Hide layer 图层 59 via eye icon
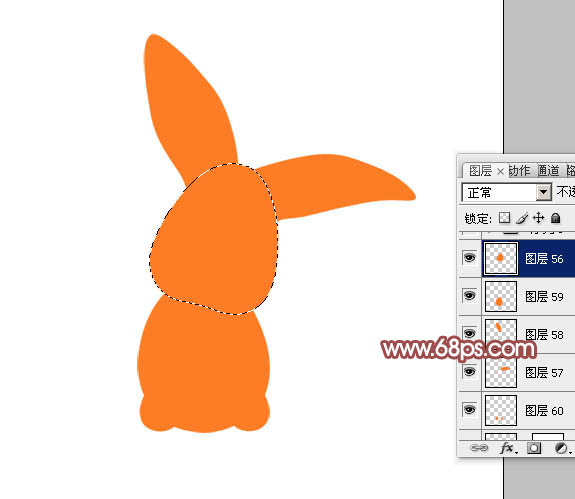This screenshot has width=575, height=499. click(469, 296)
